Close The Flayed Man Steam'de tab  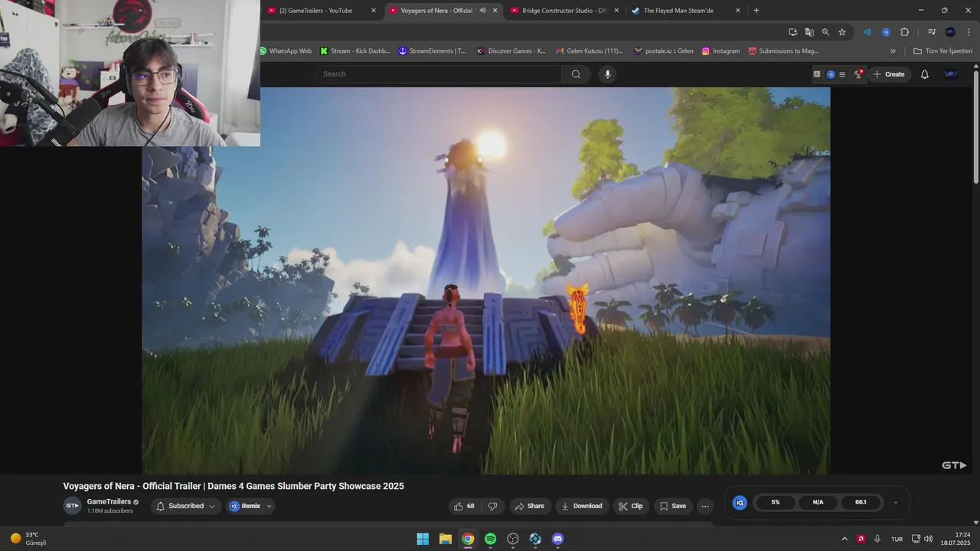[738, 11]
